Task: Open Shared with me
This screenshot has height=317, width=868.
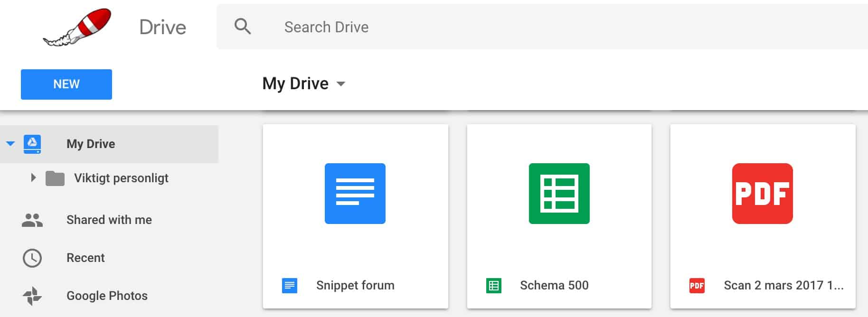Action: 109,220
